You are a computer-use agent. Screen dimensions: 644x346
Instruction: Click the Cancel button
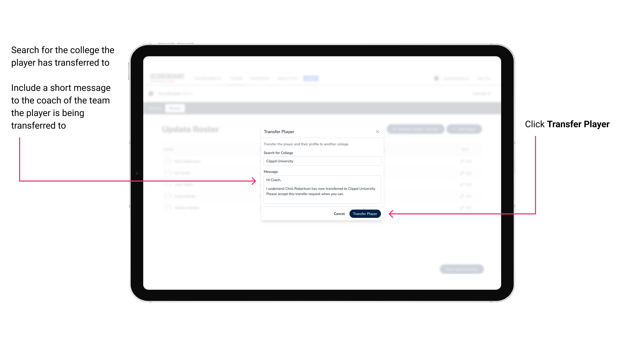339,213
